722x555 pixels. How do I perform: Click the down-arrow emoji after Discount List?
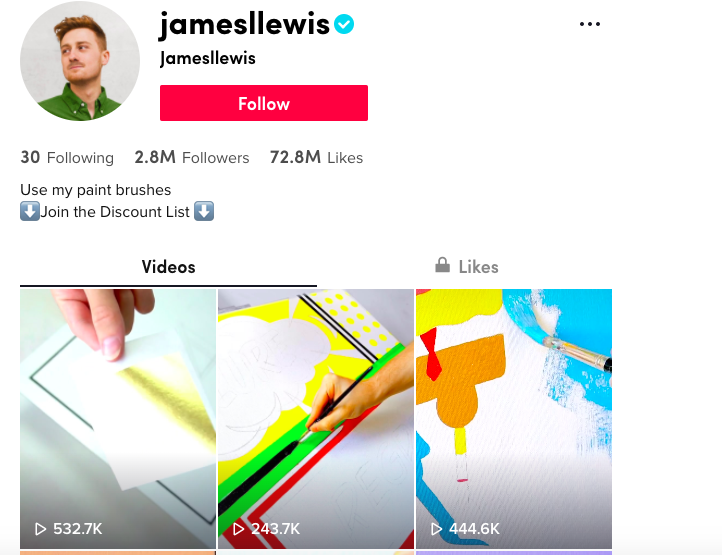click(204, 211)
